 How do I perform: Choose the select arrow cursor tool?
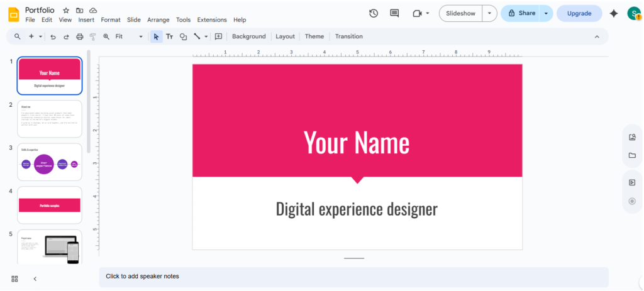click(x=156, y=36)
